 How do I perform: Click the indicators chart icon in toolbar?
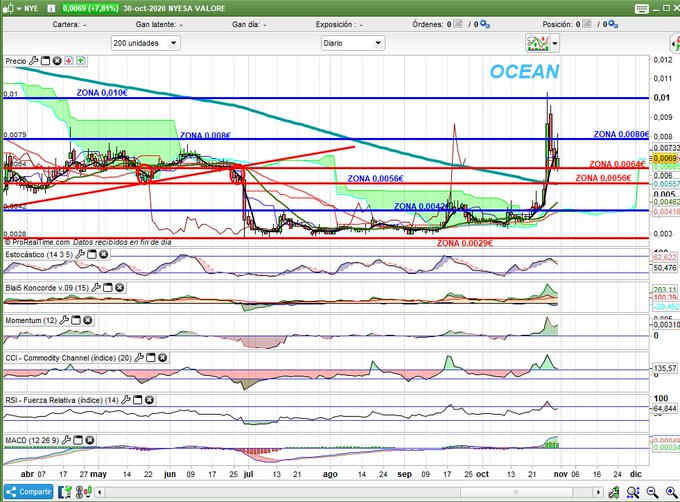click(x=538, y=43)
